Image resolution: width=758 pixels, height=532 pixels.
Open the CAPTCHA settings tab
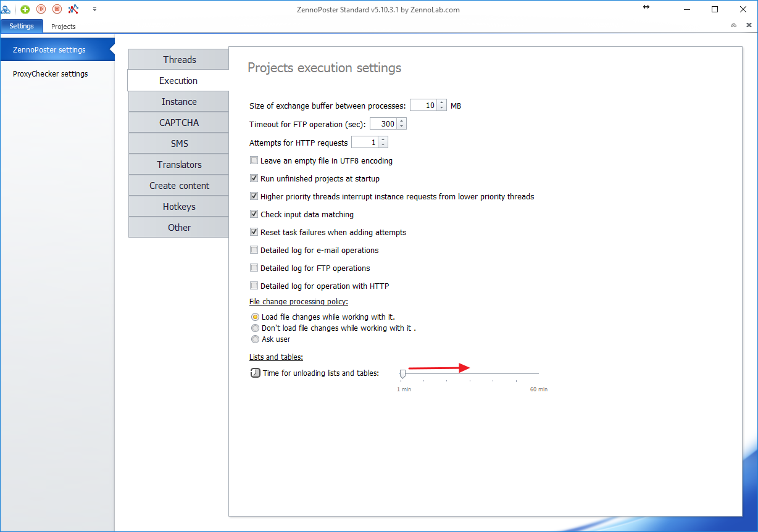pos(179,123)
